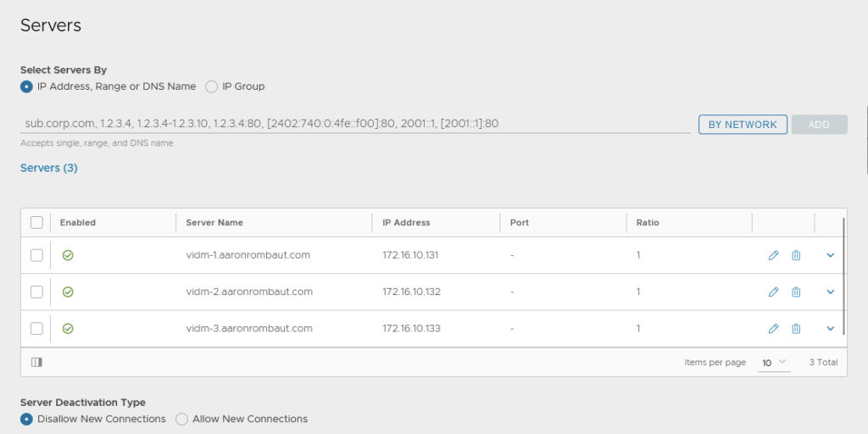Click pencil icon on vidm-3 row
Viewport: 868px width, 434px height.
coord(773,329)
